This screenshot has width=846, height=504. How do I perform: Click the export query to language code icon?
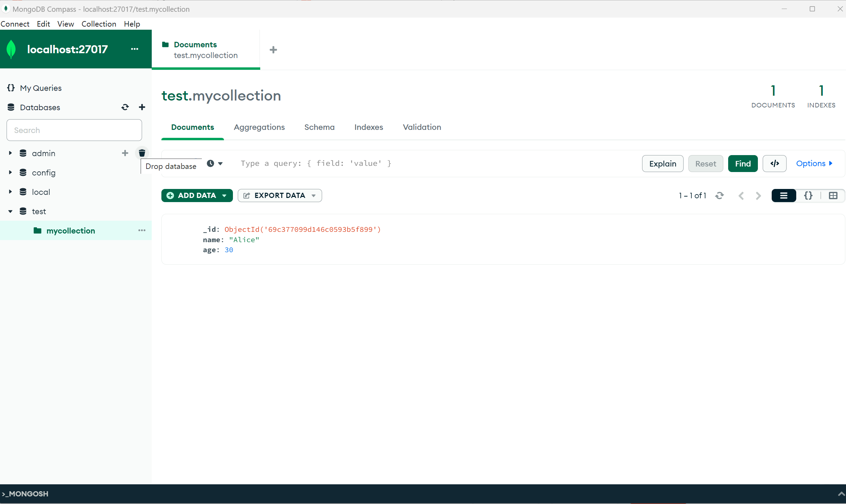pos(774,163)
